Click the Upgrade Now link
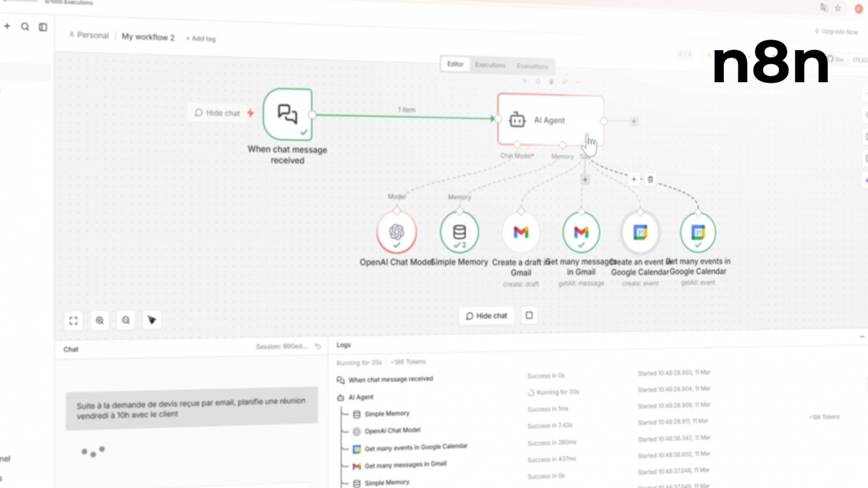Viewport: 868px width, 488px height. click(x=837, y=31)
